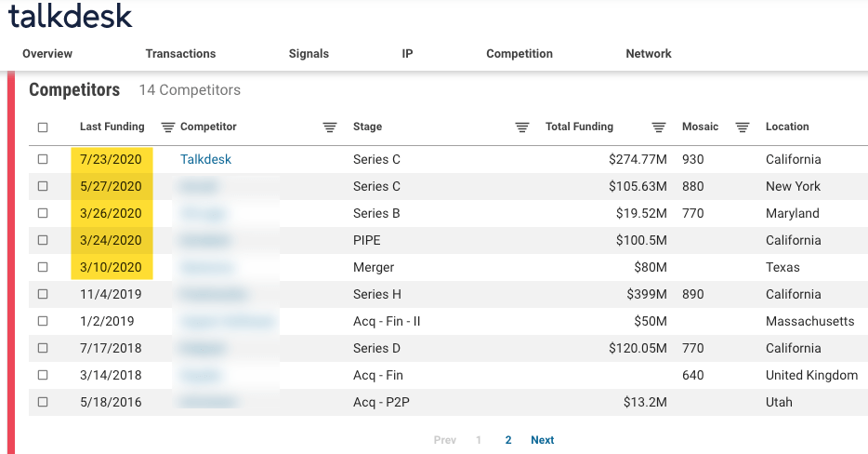This screenshot has width=868, height=454.
Task: Click the talkdesk logo
Action: 71,17
